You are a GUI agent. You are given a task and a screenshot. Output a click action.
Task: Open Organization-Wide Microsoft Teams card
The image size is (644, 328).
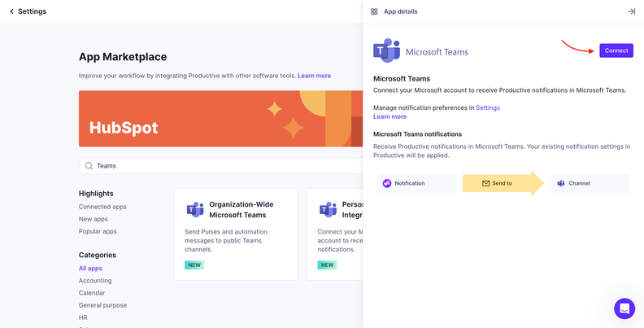tap(236, 234)
